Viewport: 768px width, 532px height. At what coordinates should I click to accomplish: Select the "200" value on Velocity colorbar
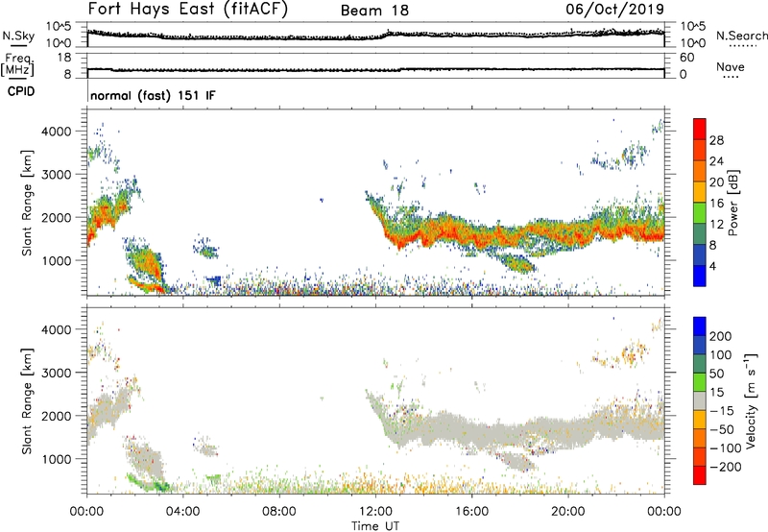720,336
